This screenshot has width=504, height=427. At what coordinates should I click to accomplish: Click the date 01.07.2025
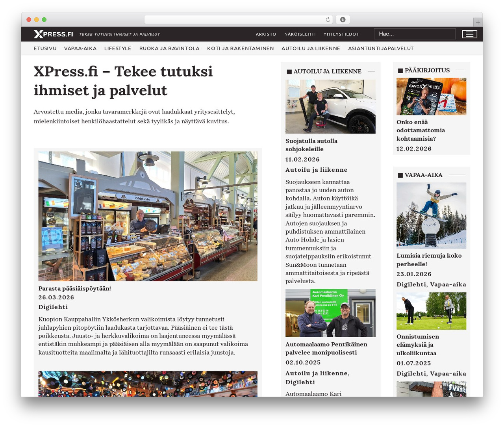414,363
